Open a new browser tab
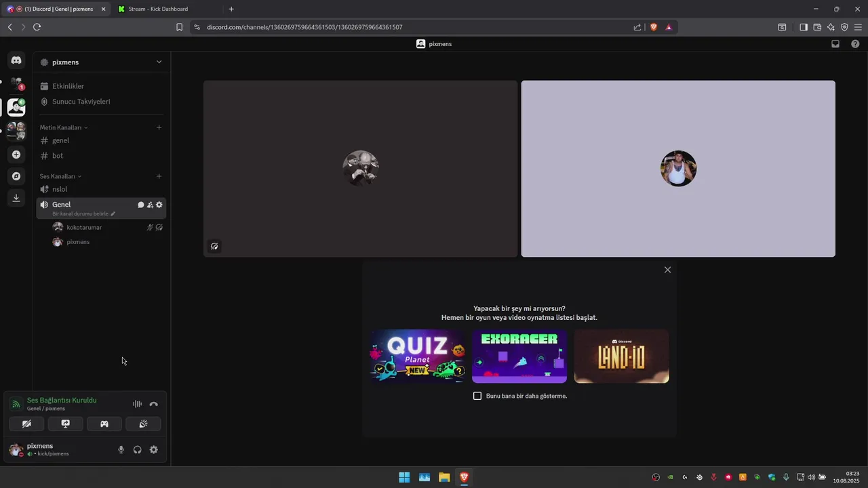868x488 pixels. click(231, 9)
